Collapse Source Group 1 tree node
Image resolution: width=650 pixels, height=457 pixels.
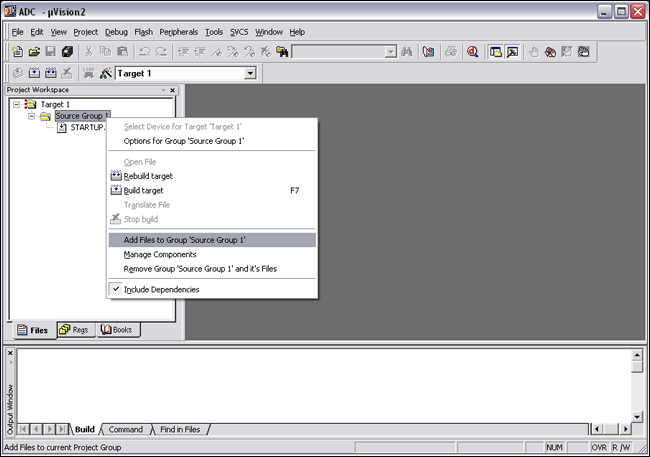point(31,116)
